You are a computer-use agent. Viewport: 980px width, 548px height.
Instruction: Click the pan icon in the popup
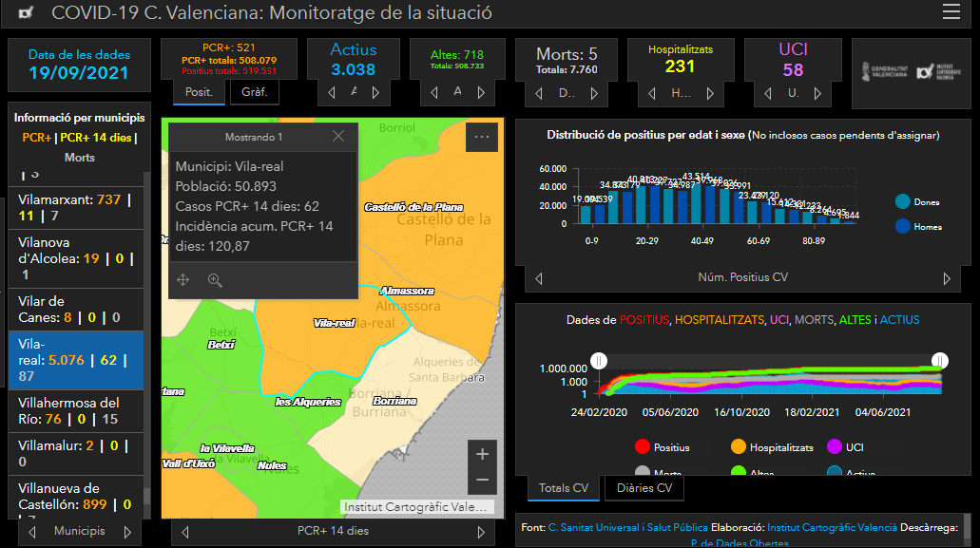tap(183, 280)
